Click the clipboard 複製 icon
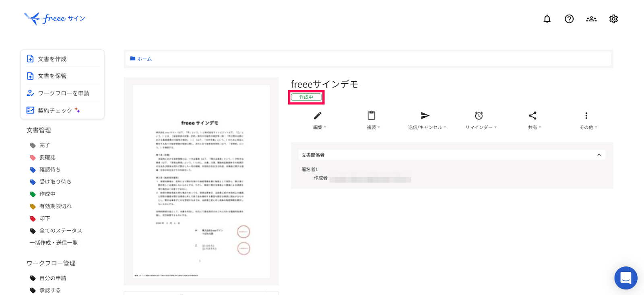 coord(372,115)
